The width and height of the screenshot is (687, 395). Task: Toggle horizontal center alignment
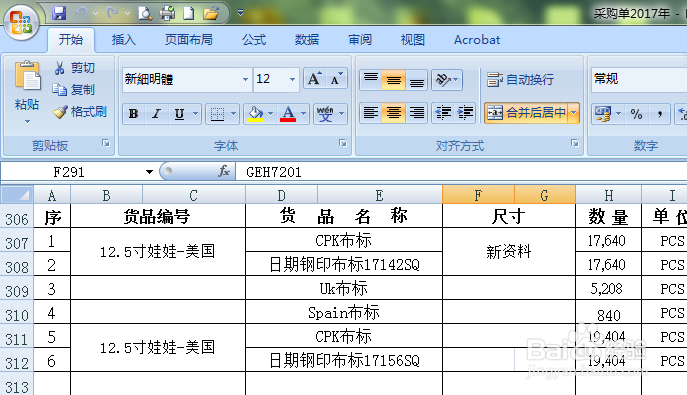click(x=393, y=113)
